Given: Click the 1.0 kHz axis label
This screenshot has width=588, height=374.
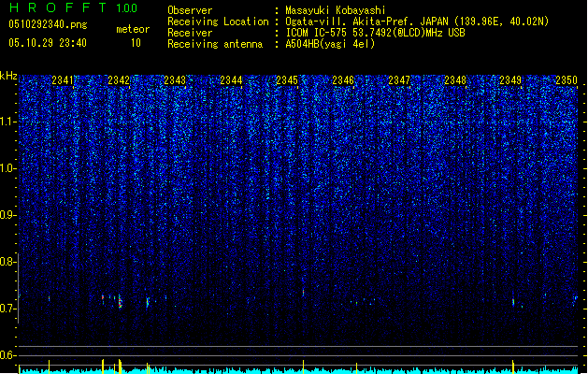Looking at the screenshot, I should [7, 168].
